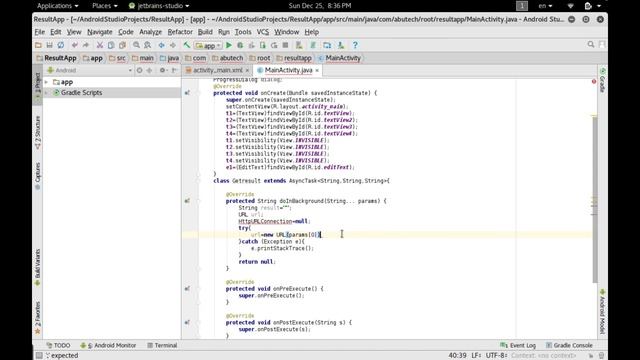Viewport: 640px width, 360px height.
Task: Click the Paste icon in toolbar
Action: [122, 45]
